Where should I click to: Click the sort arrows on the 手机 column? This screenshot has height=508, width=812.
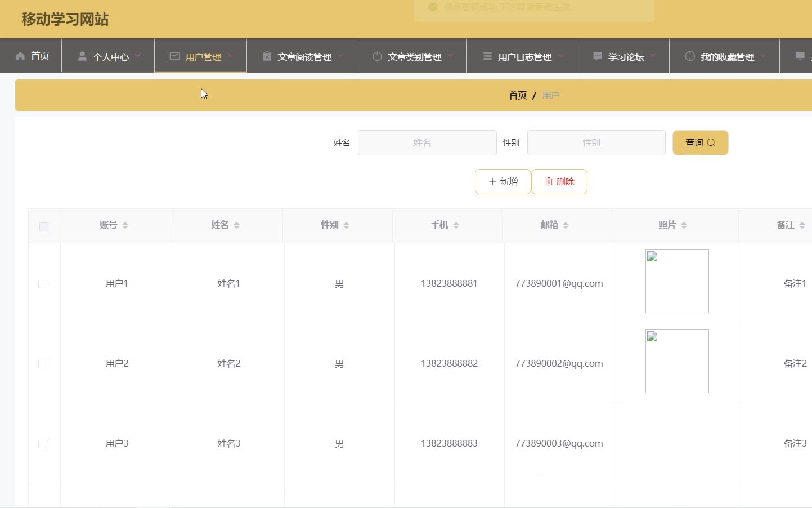(456, 225)
